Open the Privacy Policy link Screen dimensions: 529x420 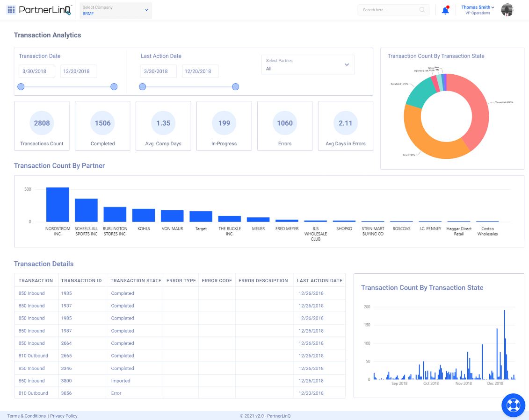click(x=64, y=416)
